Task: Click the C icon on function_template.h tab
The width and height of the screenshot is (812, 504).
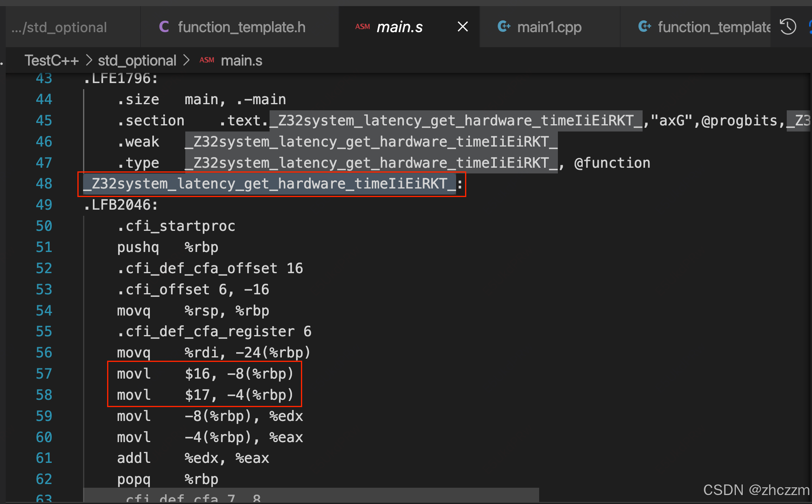Action: click(164, 27)
